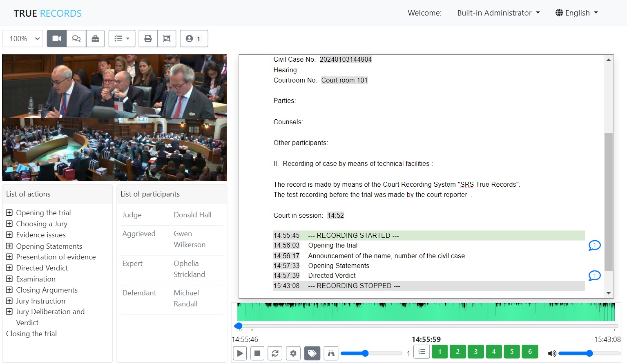Toggle the video camera view
This screenshot has width=627, height=364.
[56, 38]
